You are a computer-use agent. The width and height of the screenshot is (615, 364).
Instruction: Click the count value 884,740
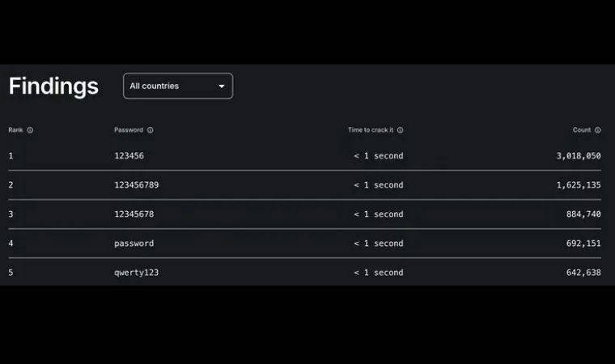tap(583, 214)
